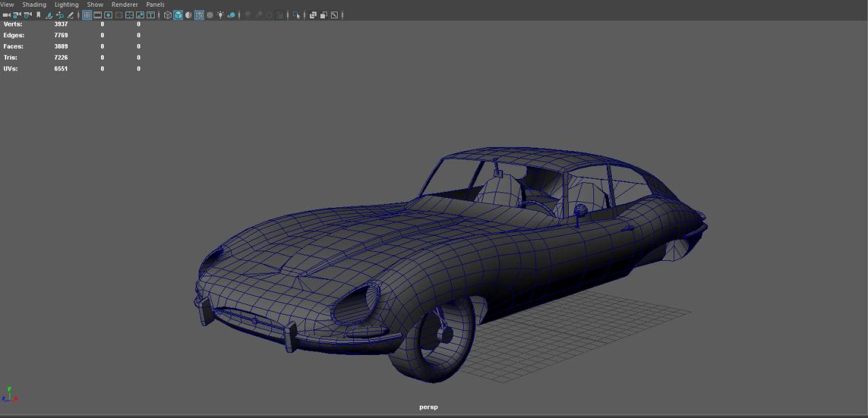
Task: Click the Film Gate button
Action: tap(98, 15)
